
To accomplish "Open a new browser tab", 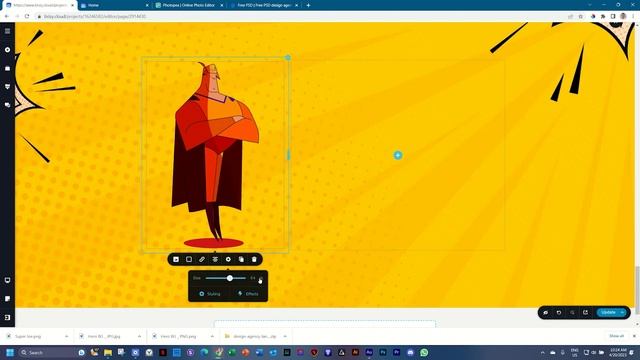I will point(308,5).
